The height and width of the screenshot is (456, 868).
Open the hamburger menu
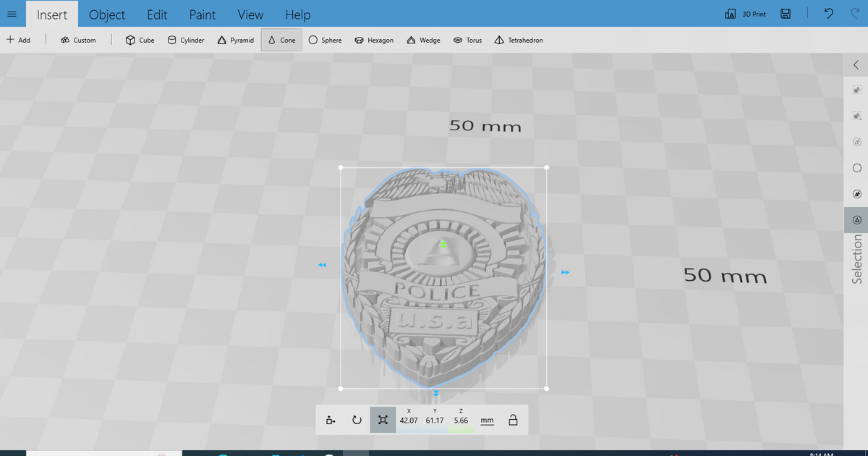coord(12,14)
